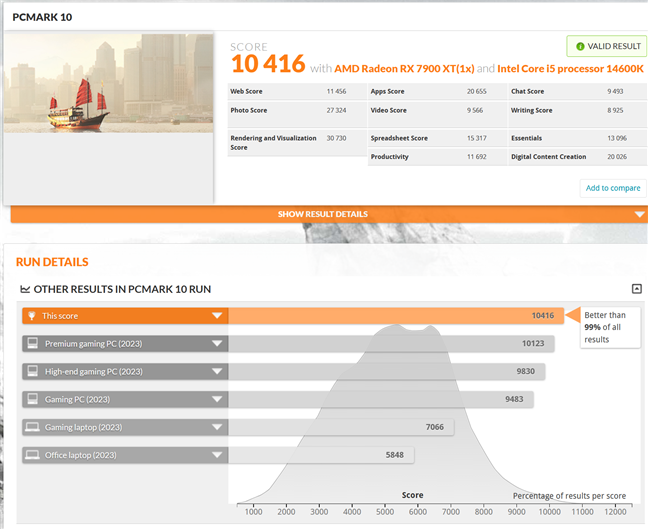648x529 pixels.
Task: Click the Premium gaming PC bar value 10123
Action: point(533,343)
